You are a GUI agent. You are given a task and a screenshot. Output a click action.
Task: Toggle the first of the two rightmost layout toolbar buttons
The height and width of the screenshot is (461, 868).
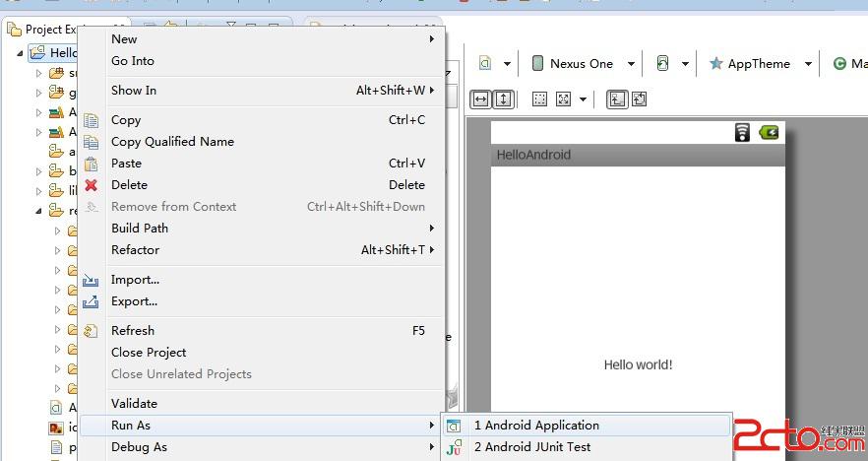point(617,99)
